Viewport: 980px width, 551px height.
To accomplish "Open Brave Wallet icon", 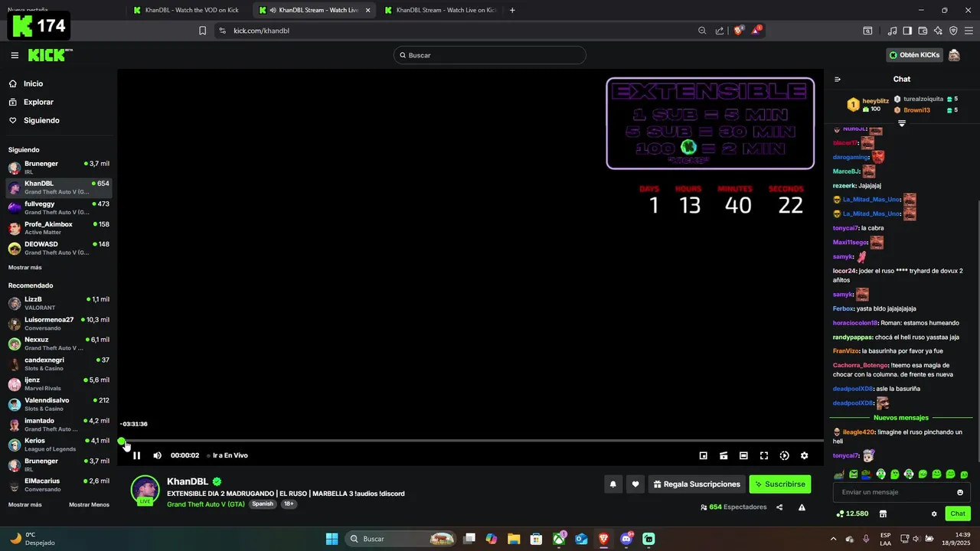I will pos(923,31).
